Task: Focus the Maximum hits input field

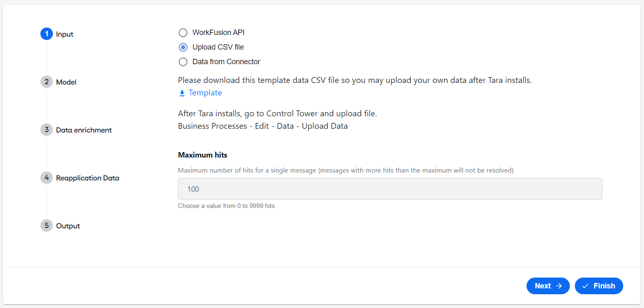Action: point(390,189)
